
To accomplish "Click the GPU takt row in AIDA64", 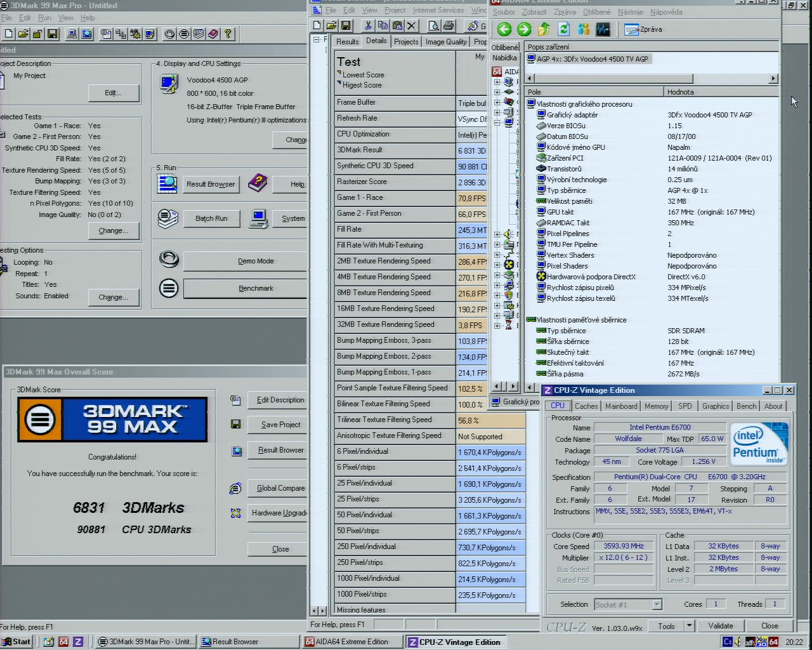I will [x=652, y=212].
